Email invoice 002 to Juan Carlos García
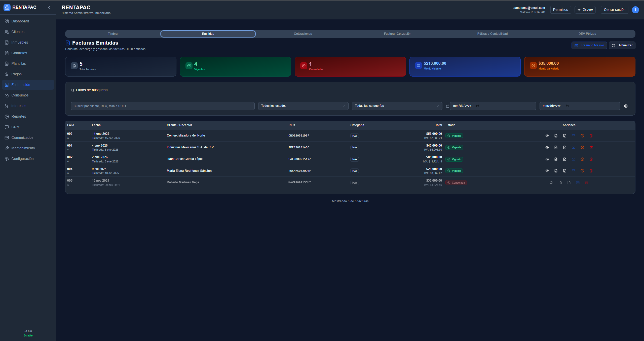This screenshot has height=341, width=644. click(573, 159)
